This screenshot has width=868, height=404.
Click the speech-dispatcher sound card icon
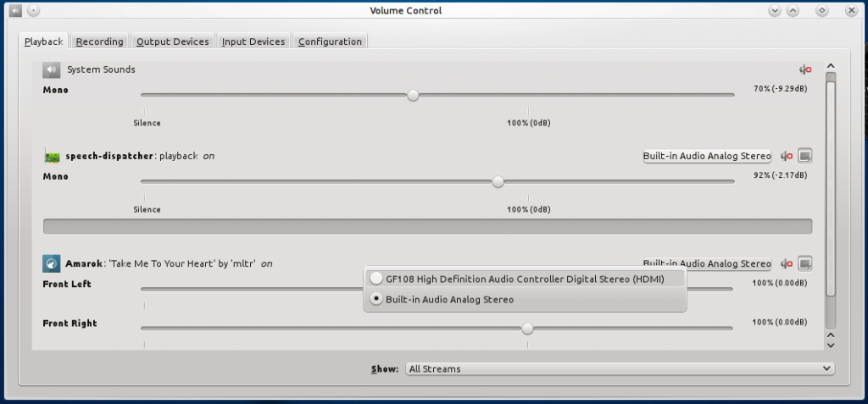[x=52, y=157]
